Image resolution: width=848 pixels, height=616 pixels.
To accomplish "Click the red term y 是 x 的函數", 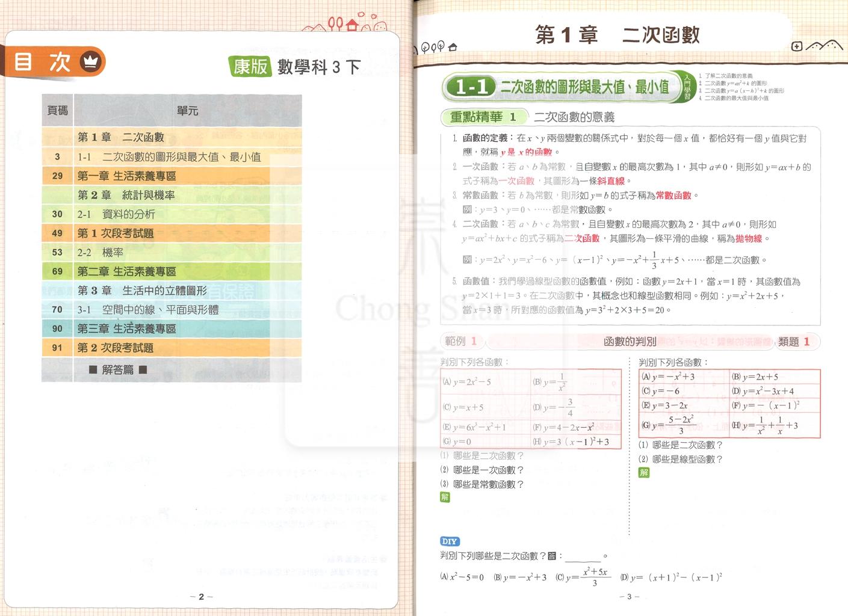I will (x=526, y=152).
